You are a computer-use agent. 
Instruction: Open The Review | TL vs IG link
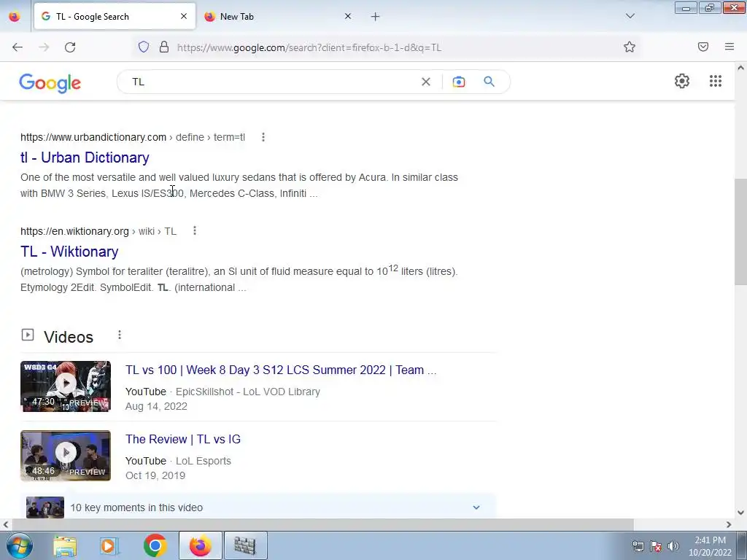coord(183,439)
